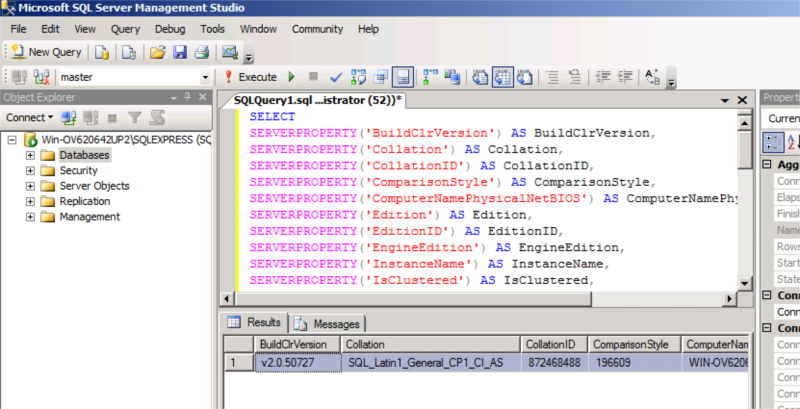This screenshot has height=409, width=800.
Task: Execute the current SQL query
Action: (250, 77)
